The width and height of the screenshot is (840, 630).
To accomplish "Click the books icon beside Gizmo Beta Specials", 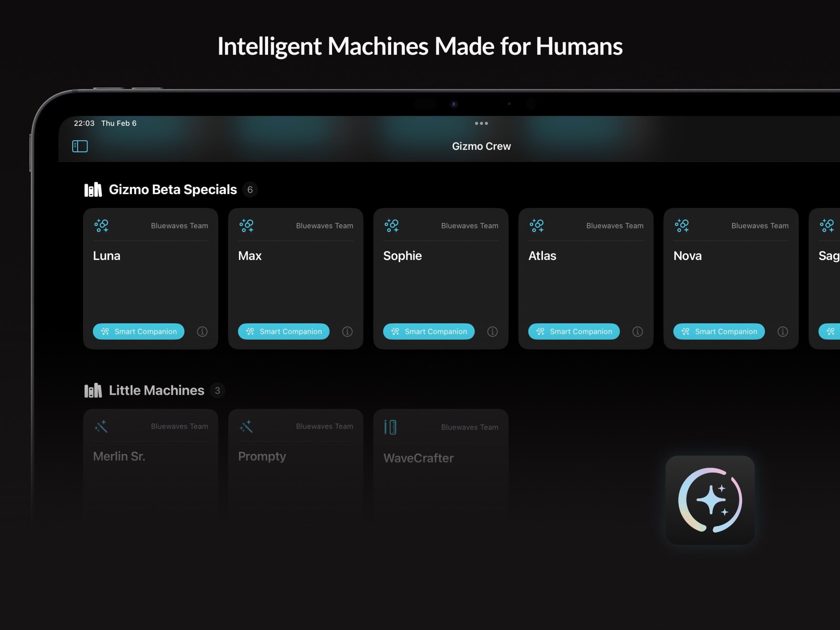I will 93,189.
